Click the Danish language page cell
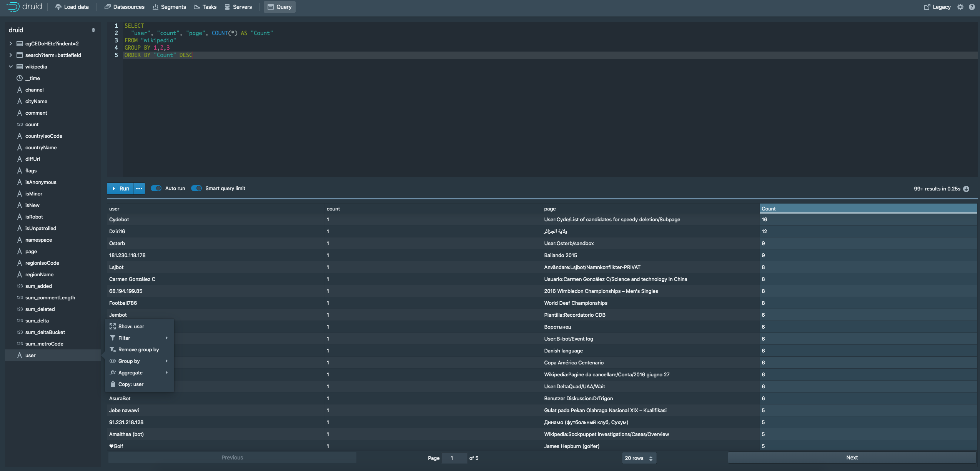 pyautogui.click(x=651, y=351)
